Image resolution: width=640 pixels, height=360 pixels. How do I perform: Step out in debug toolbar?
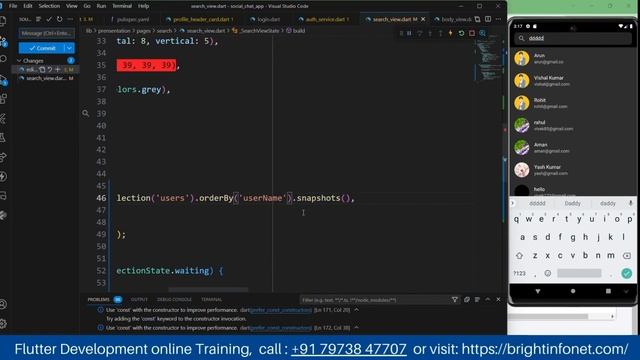click(x=440, y=33)
